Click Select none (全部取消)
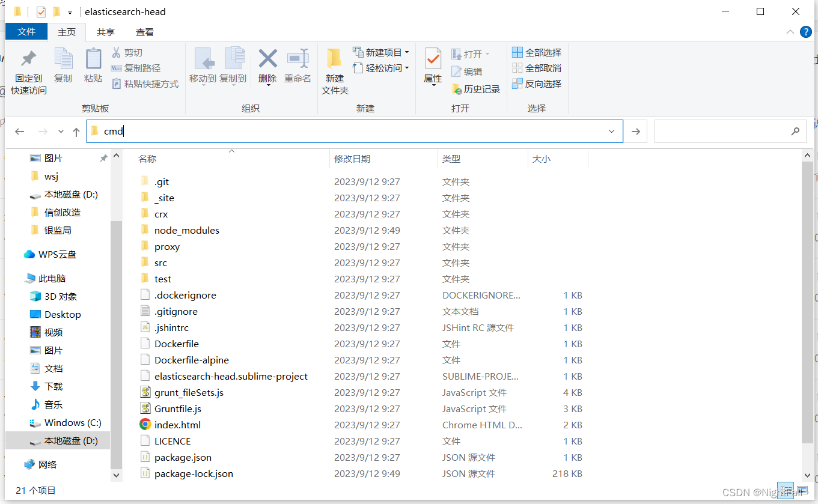This screenshot has height=504, width=818. point(537,68)
